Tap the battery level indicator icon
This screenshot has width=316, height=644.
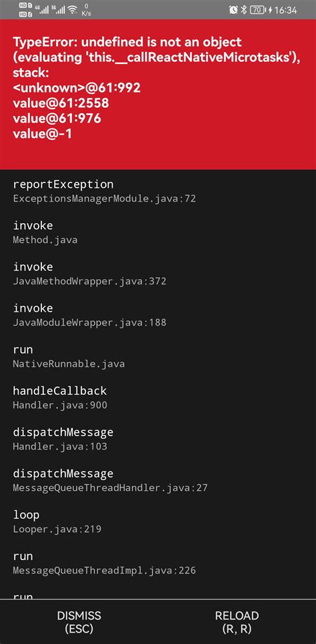pos(258,10)
